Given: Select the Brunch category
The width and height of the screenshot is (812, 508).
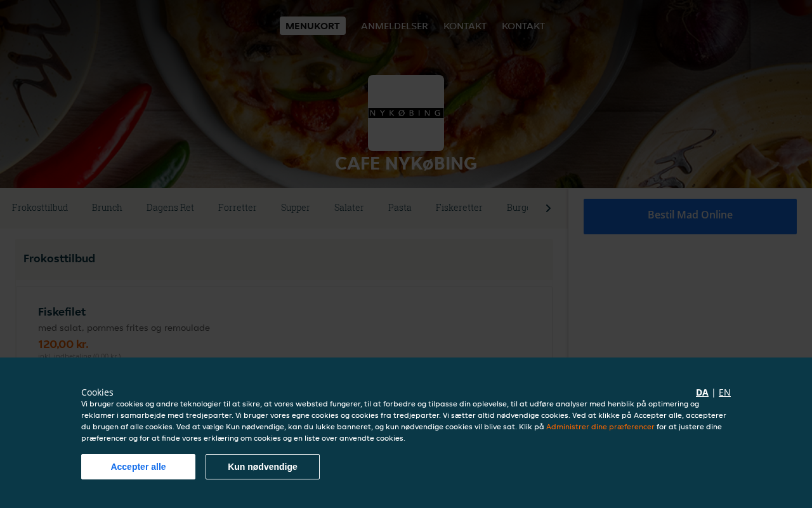Looking at the screenshot, I should tap(107, 208).
